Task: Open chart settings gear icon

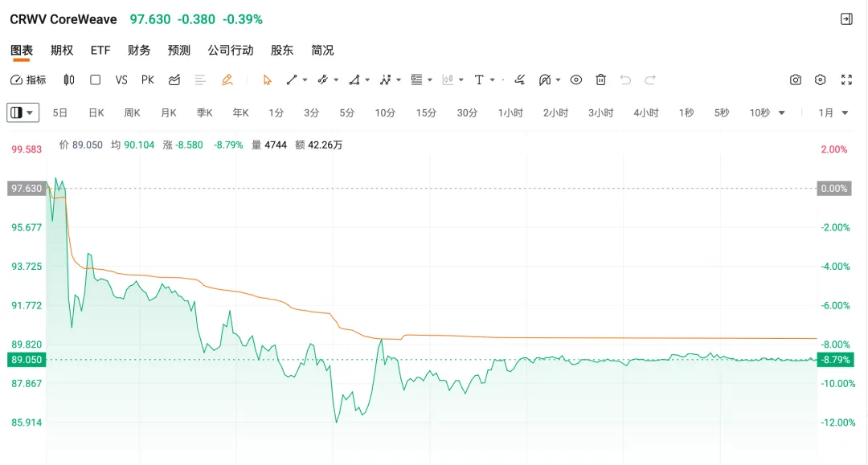Action: 821,80
